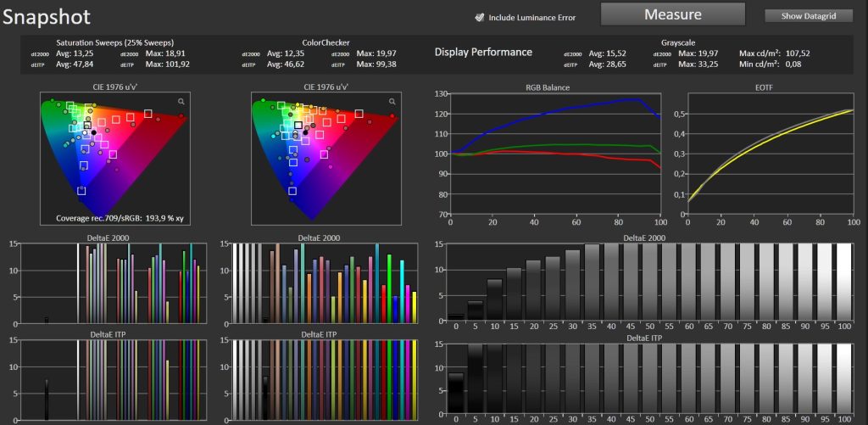Click the red measured point at the right tip of the ColorChecker gamut
Image resolution: width=868 pixels, height=425 pixels.
click(x=392, y=116)
